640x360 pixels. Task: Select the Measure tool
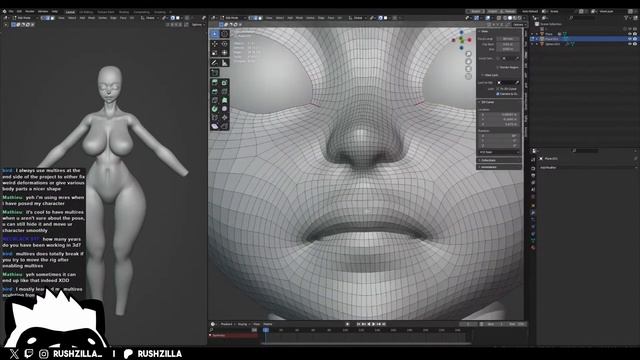[x=224, y=63]
